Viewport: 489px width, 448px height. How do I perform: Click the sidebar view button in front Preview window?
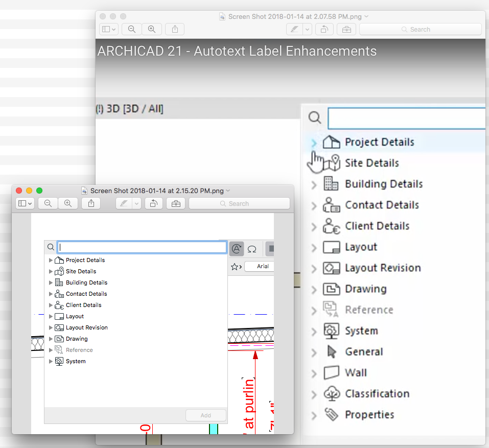(25, 204)
